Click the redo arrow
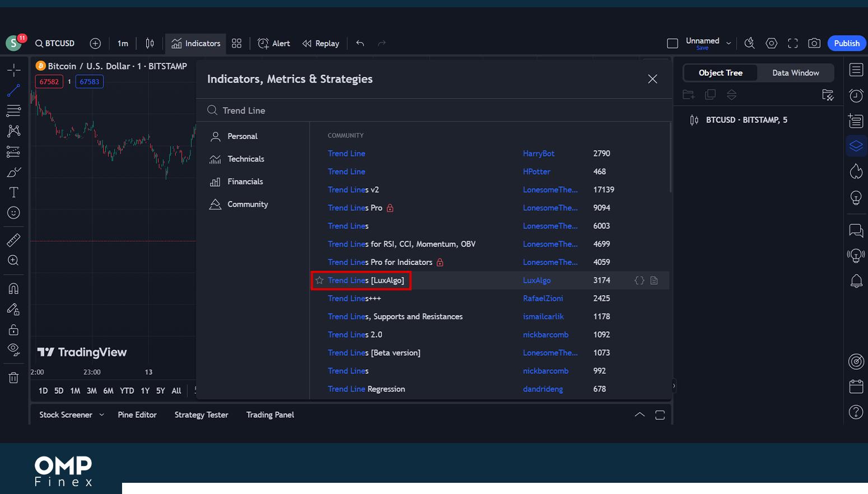The width and height of the screenshot is (868, 494). click(382, 43)
